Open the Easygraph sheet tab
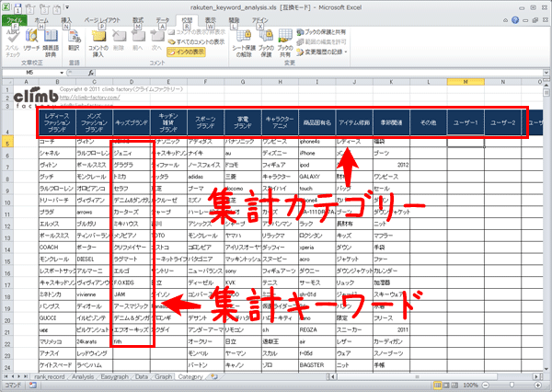 click(114, 376)
